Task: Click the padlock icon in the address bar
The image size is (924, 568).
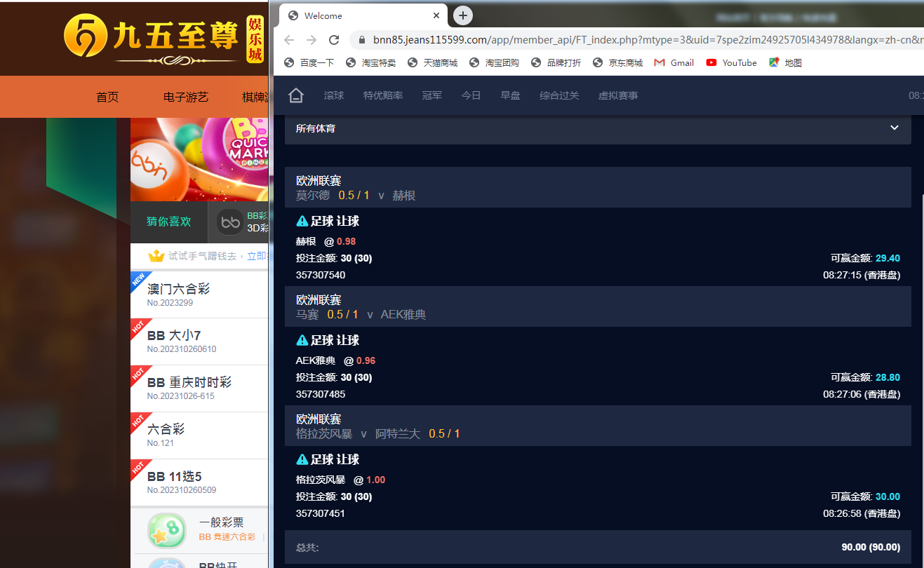Action: (x=362, y=40)
